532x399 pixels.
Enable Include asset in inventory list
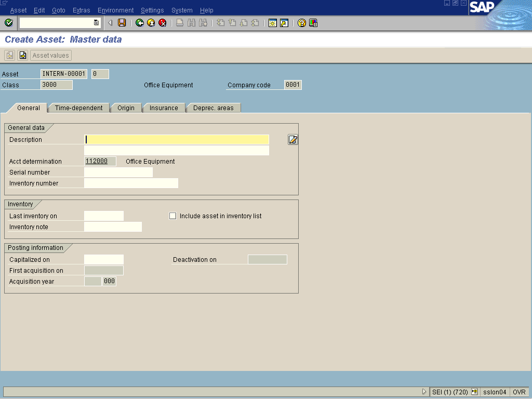coord(173,216)
